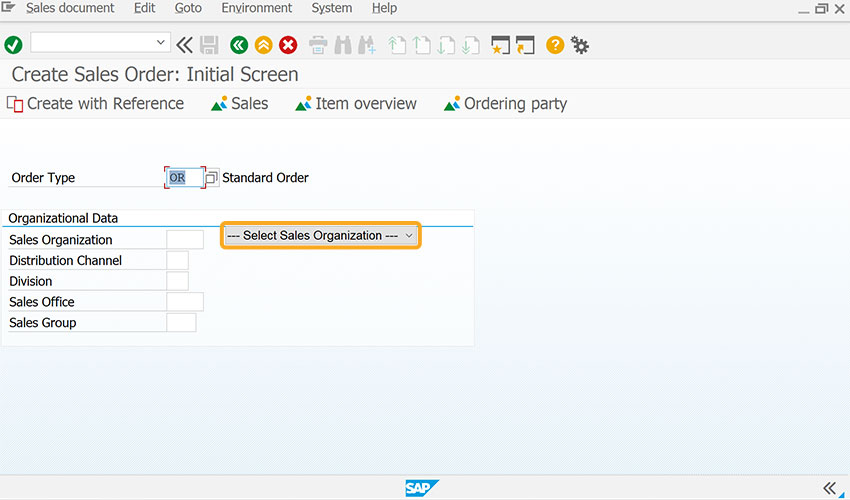Click the menu bar session icon
This screenshot has height=500, width=850.
[x=9, y=7]
